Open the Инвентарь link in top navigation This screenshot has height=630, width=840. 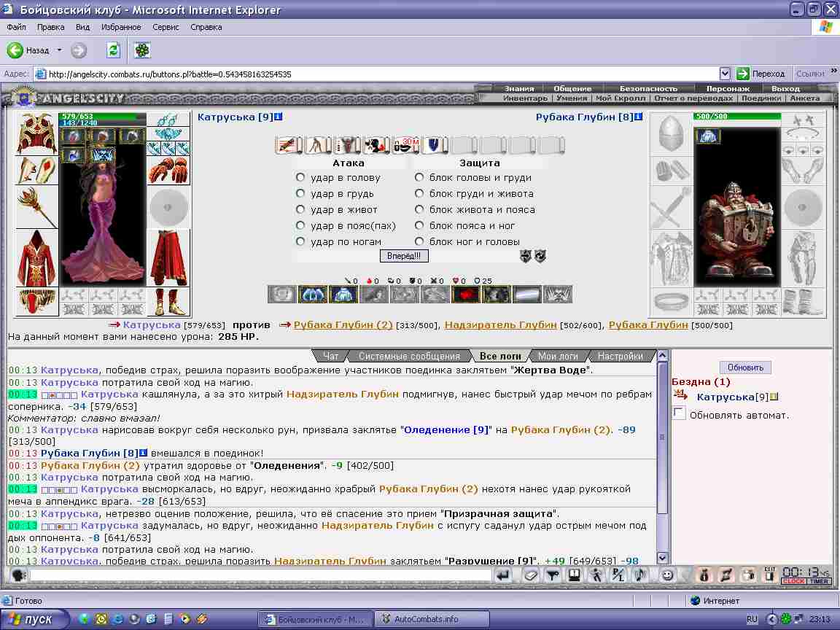click(x=526, y=98)
